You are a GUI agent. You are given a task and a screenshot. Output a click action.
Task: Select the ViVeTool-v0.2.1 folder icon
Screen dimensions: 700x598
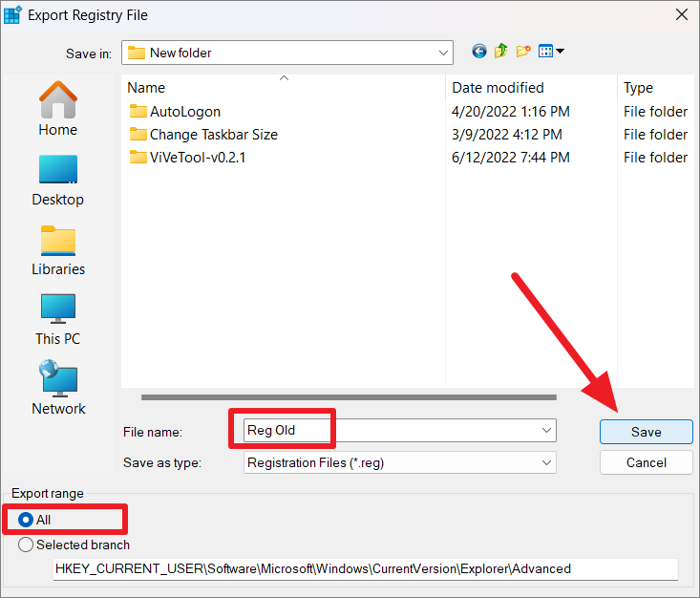point(138,158)
